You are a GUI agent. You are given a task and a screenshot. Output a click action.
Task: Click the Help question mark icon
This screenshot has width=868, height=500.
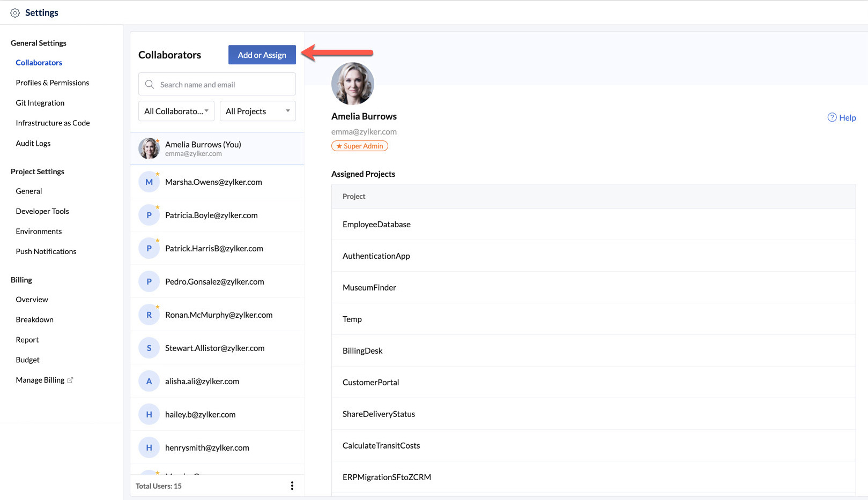[832, 117]
